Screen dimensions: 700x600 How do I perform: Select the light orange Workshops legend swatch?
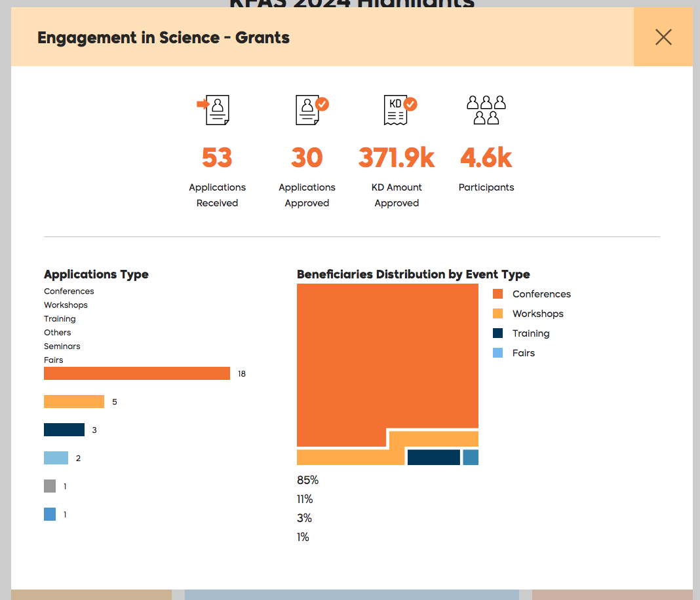coord(497,314)
